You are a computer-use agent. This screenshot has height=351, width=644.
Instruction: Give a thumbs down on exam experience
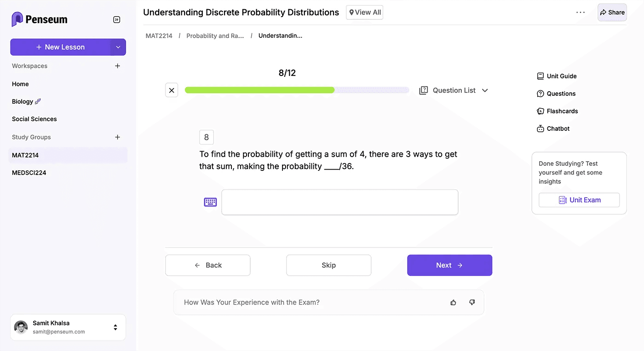[x=471, y=302]
